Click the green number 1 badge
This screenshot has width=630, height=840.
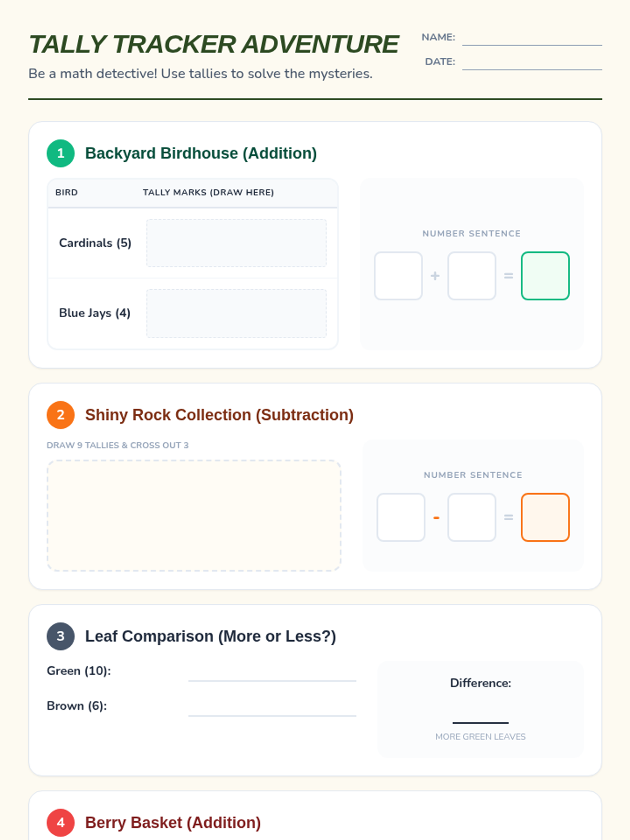(60, 153)
